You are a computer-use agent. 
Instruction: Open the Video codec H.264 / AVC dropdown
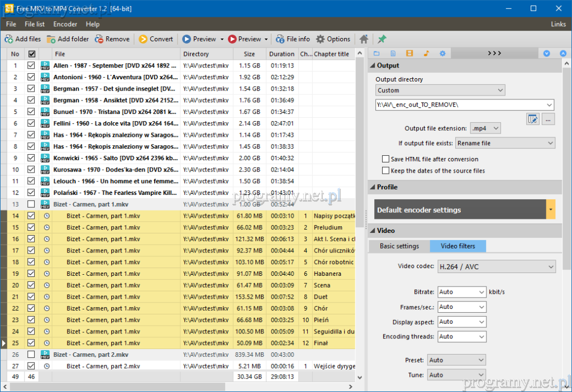497,267
